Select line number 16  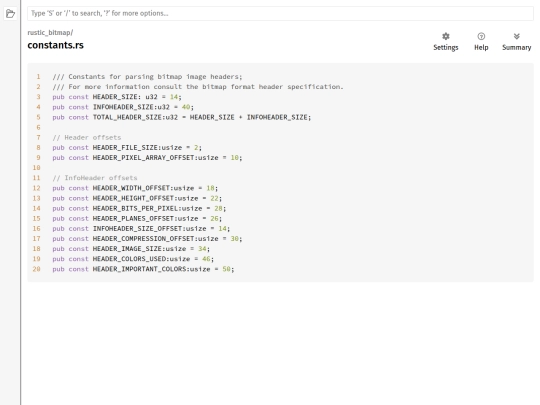[37, 228]
